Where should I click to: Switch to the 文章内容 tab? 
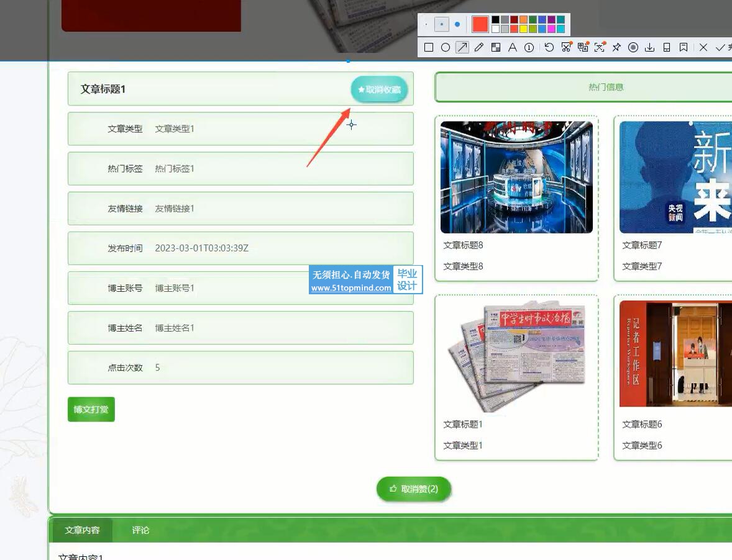coord(82,530)
